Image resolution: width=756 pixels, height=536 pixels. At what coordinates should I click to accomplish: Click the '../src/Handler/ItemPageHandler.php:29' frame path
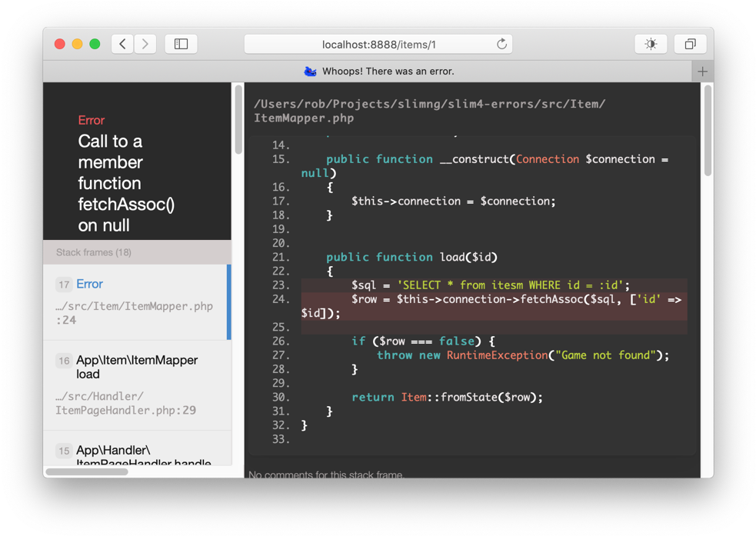(x=125, y=403)
